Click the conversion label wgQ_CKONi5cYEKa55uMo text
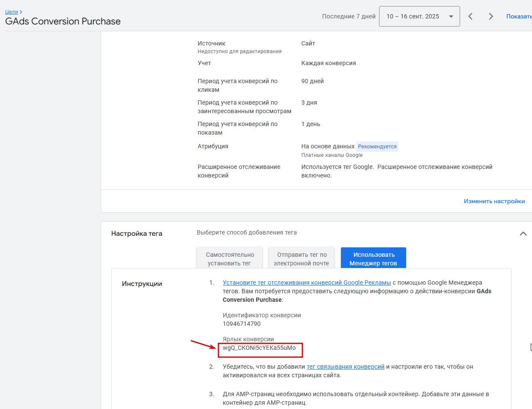This screenshot has width=532, height=409. (x=259, y=348)
